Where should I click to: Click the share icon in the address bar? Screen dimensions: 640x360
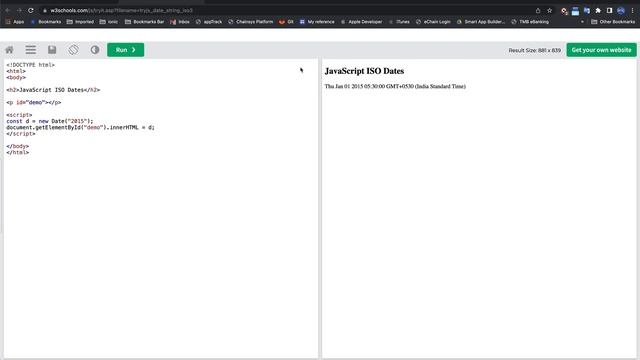pos(538,11)
